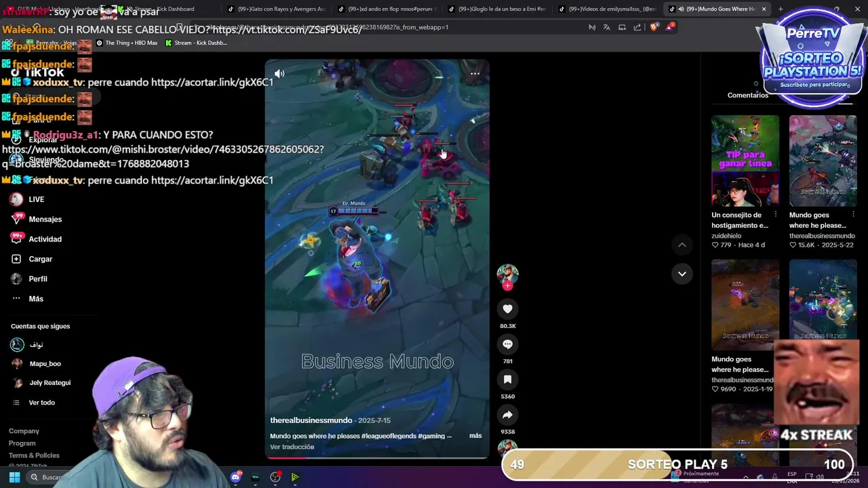Expand the Company footer section
The width and height of the screenshot is (868, 488).
pyautogui.click(x=24, y=431)
